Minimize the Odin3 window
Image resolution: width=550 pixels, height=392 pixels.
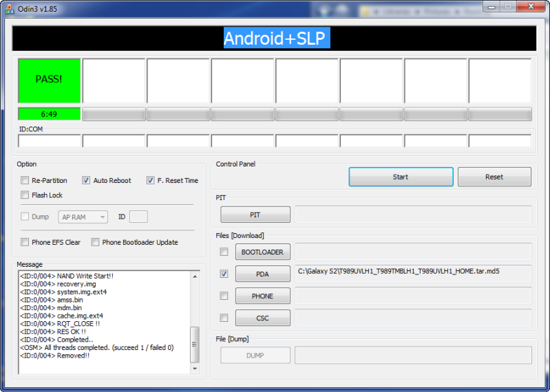pos(491,7)
